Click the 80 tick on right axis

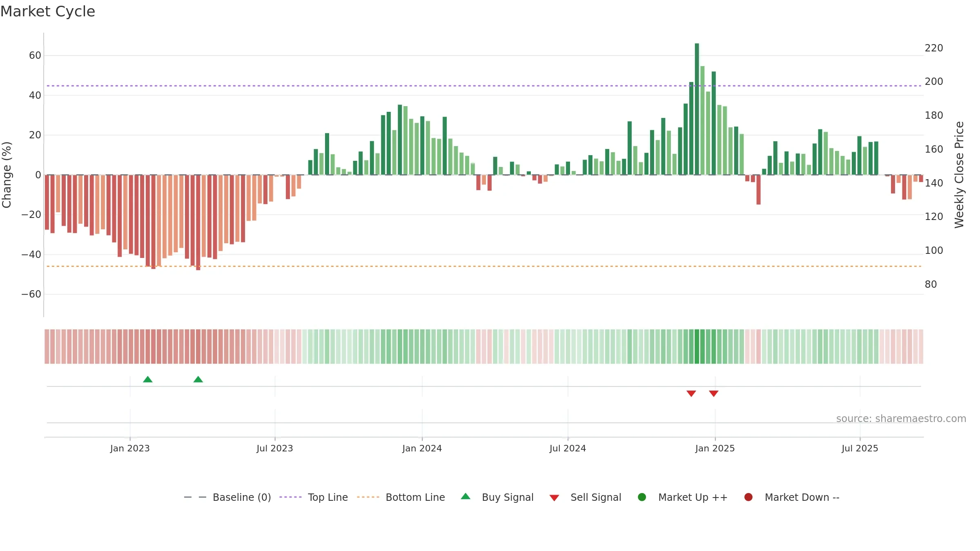coord(931,284)
